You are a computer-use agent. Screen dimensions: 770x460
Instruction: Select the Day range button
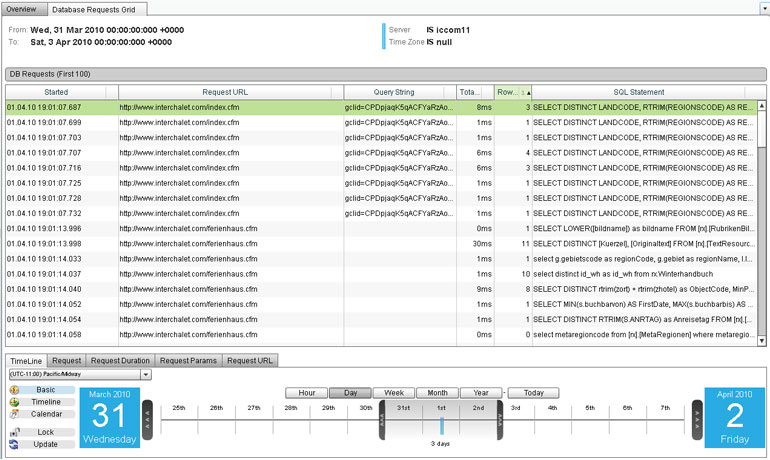(x=350, y=393)
